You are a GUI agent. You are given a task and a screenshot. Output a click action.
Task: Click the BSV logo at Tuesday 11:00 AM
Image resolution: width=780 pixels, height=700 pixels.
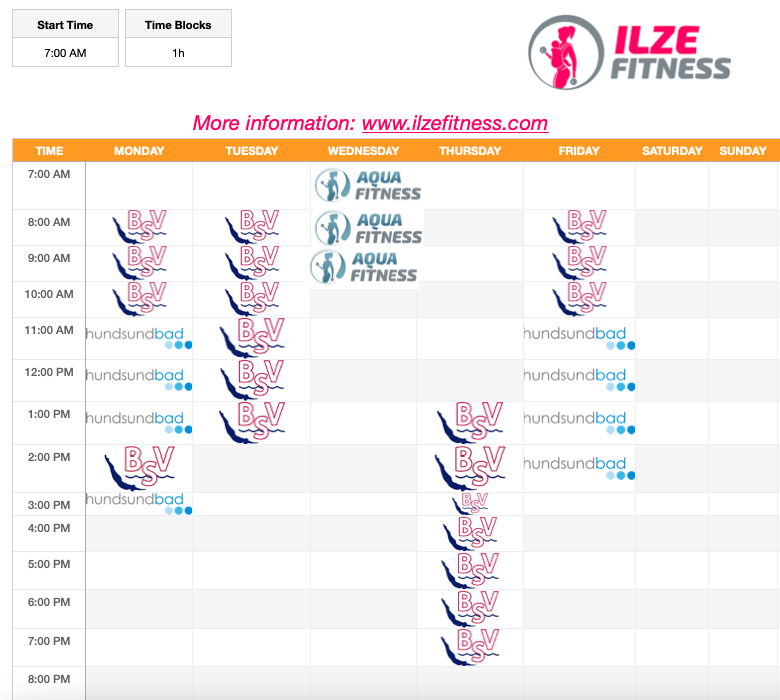[x=252, y=338]
